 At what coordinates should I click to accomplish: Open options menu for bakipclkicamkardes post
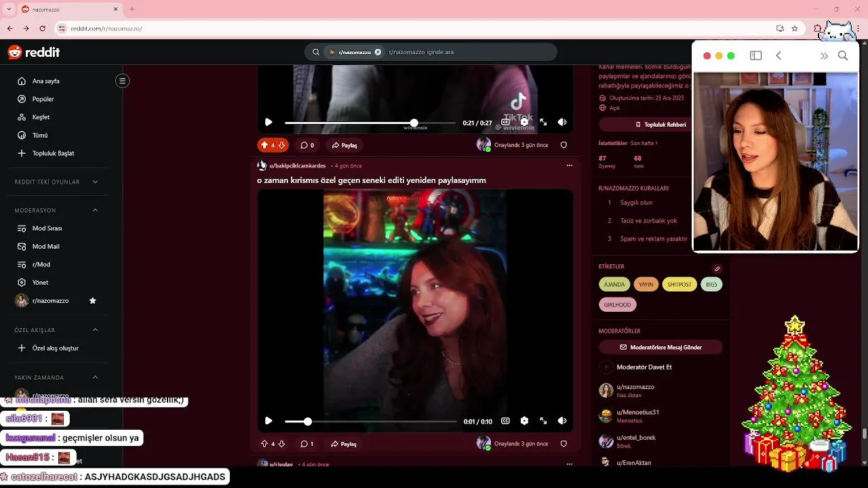(x=569, y=165)
